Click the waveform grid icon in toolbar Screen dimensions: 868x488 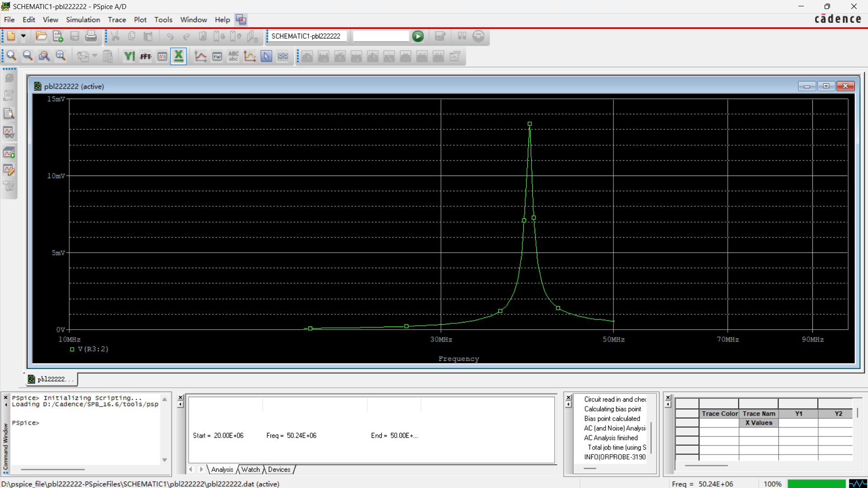[x=283, y=56]
